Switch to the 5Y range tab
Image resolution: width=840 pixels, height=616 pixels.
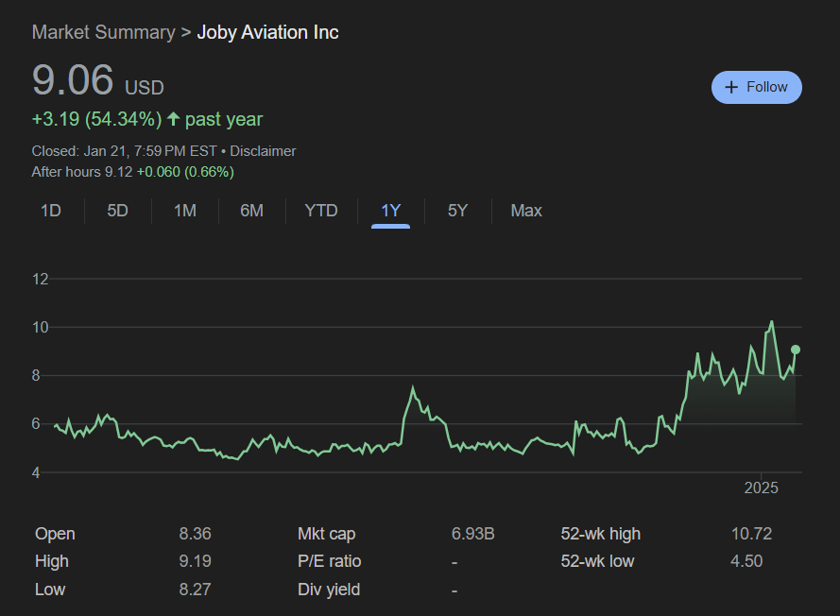[x=457, y=211]
